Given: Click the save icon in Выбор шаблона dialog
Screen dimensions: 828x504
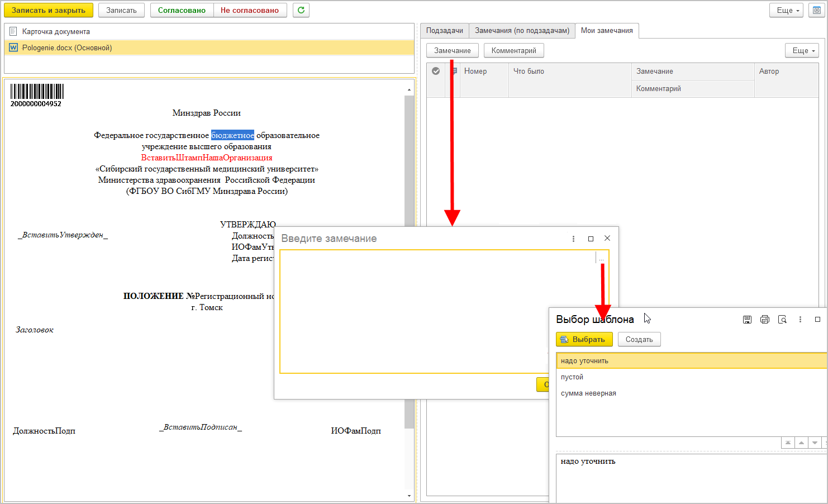Looking at the screenshot, I should click(x=747, y=320).
